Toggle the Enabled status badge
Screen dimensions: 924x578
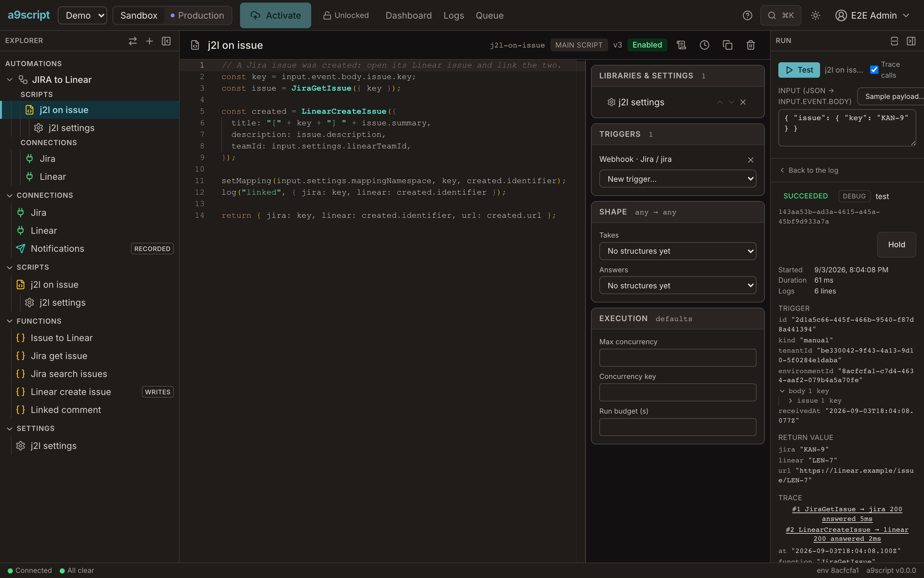point(647,45)
